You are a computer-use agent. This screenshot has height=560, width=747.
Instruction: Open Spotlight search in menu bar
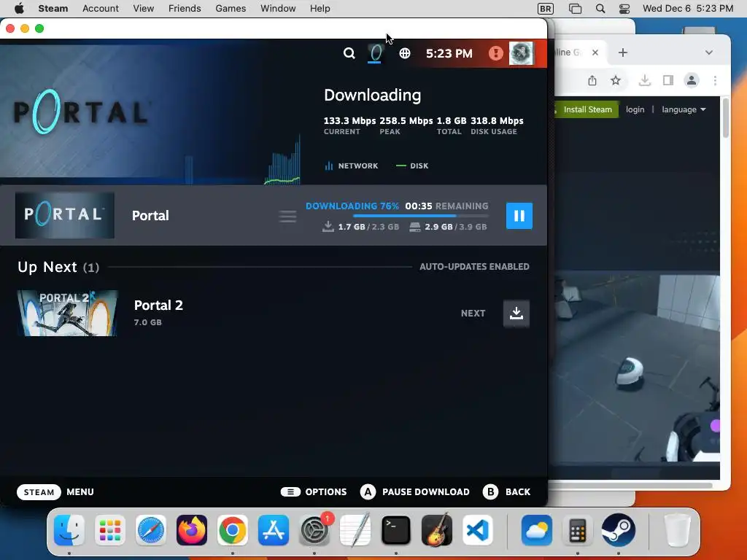coord(600,9)
